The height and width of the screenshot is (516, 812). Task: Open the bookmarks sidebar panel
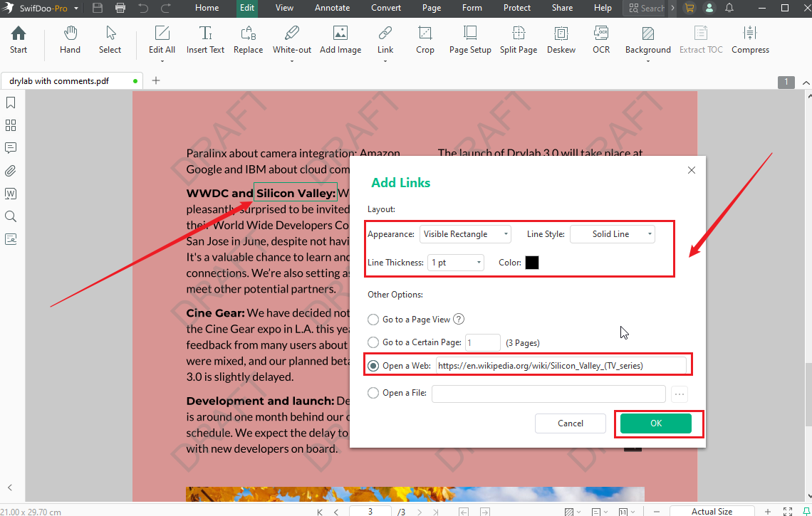coord(11,102)
